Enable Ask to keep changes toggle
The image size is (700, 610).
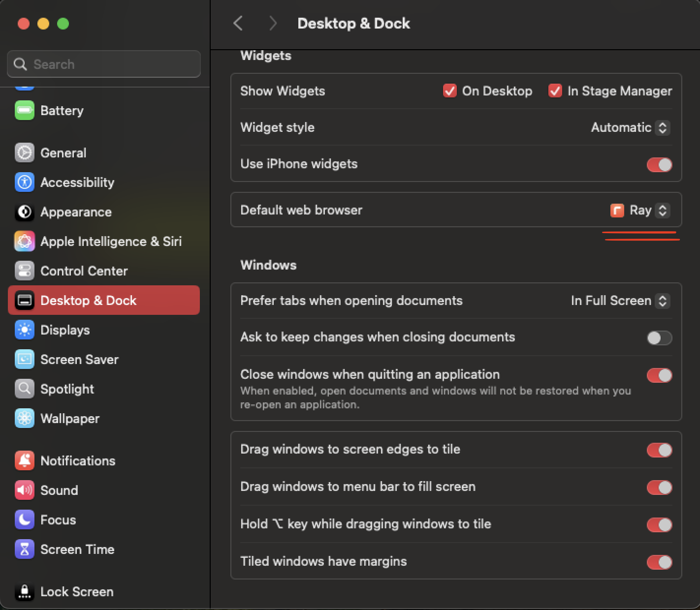click(x=660, y=338)
